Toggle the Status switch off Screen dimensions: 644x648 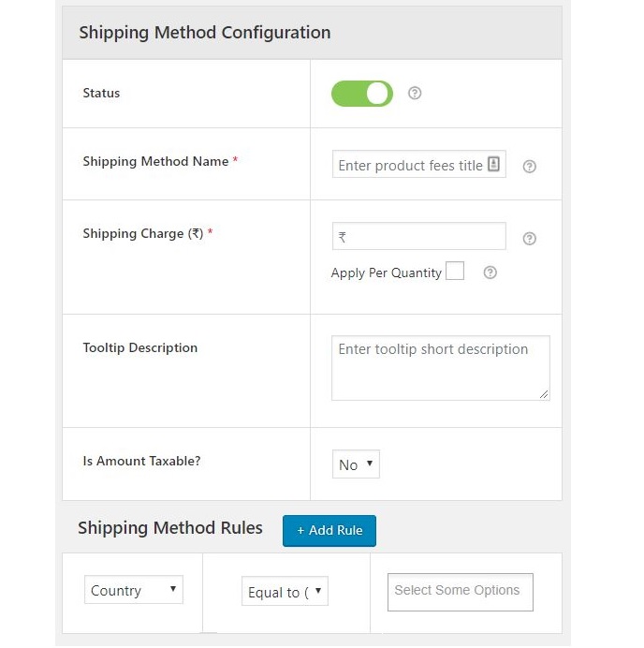point(362,94)
